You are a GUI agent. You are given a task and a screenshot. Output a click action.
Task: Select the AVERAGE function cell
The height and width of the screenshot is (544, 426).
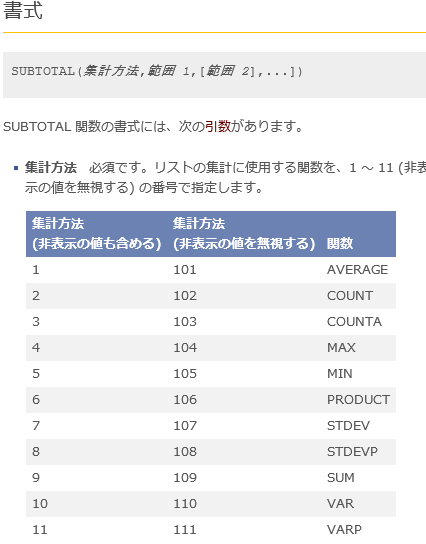(357, 270)
